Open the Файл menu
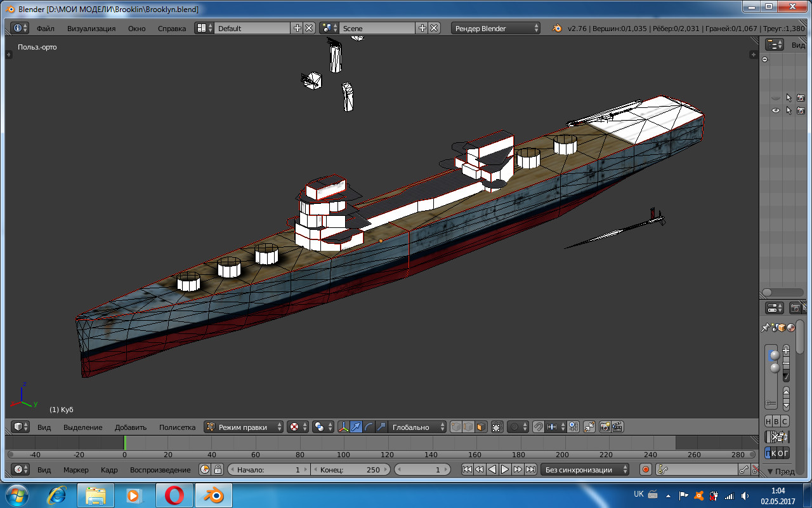This screenshot has width=812, height=508. click(x=45, y=29)
